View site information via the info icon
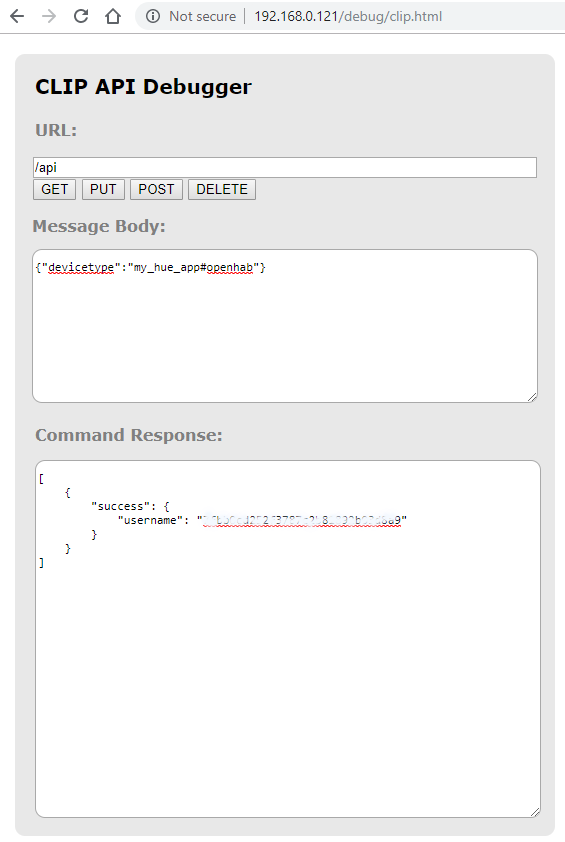 click(153, 17)
